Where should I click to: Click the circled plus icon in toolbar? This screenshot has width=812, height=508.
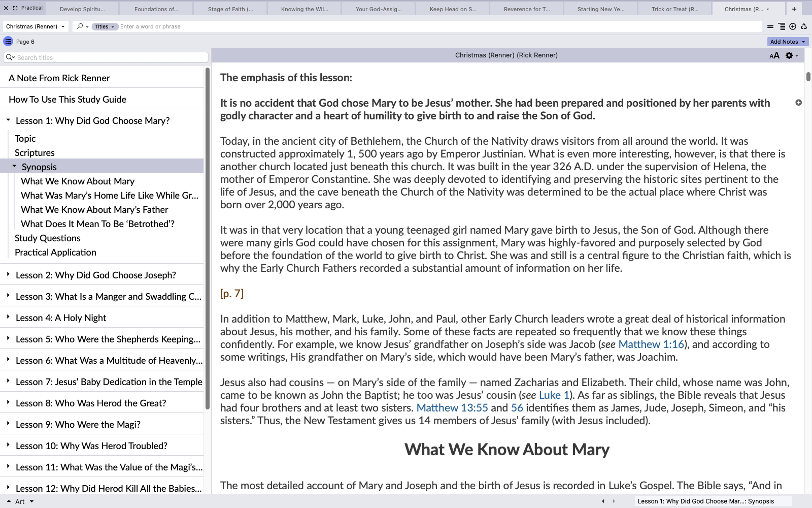793,26
